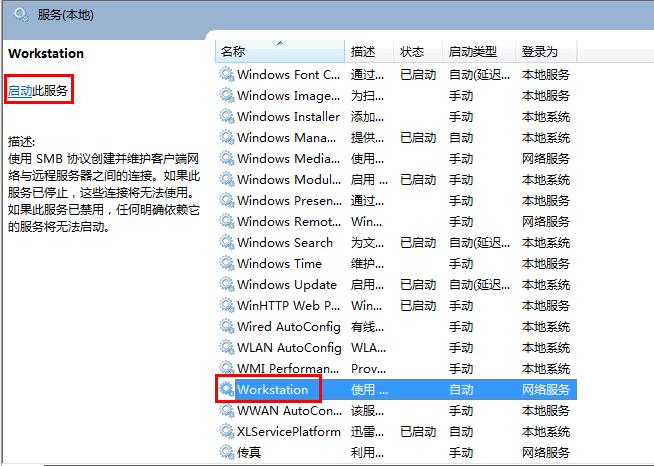Click gear icon beside Windows Management service
Image resolution: width=654 pixels, height=466 pixels.
click(227, 137)
